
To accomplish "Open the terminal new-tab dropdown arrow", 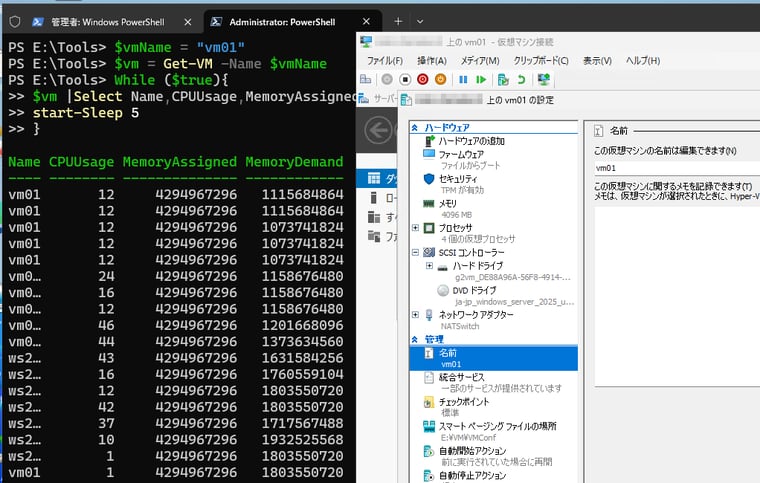I will tap(420, 21).
